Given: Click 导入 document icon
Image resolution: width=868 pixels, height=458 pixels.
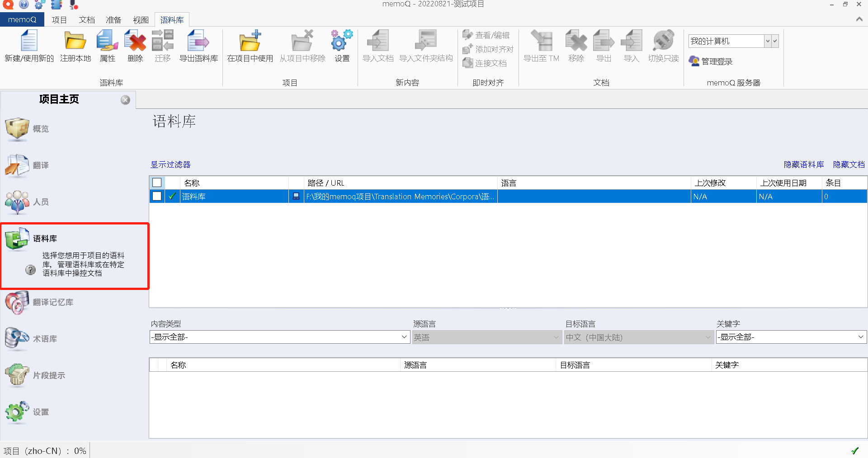Looking at the screenshot, I should click(x=631, y=41).
